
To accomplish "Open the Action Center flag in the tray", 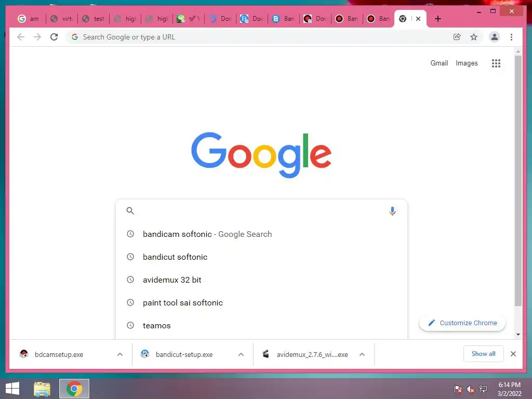I will 458,389.
